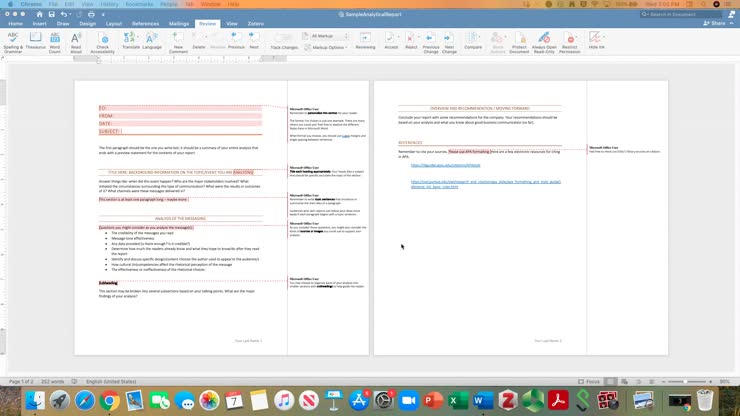Viewport: 740px width, 416px height.
Task: Open Excel from the Dock
Action: [458, 401]
